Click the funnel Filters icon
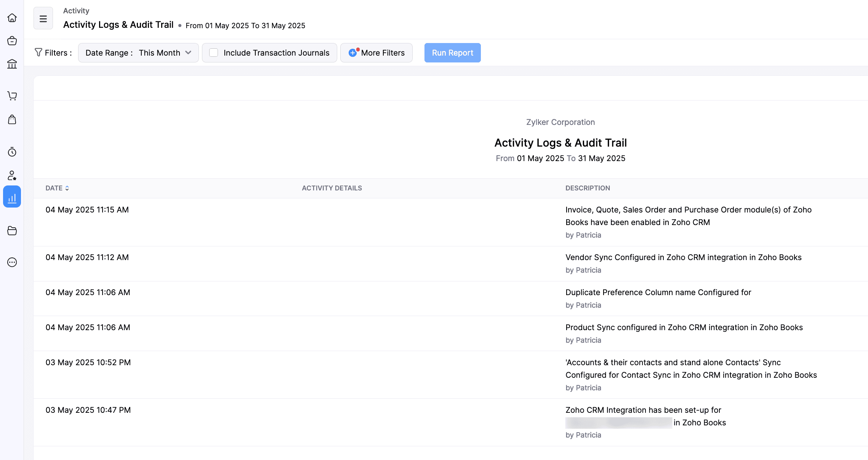The image size is (868, 460). tap(38, 52)
